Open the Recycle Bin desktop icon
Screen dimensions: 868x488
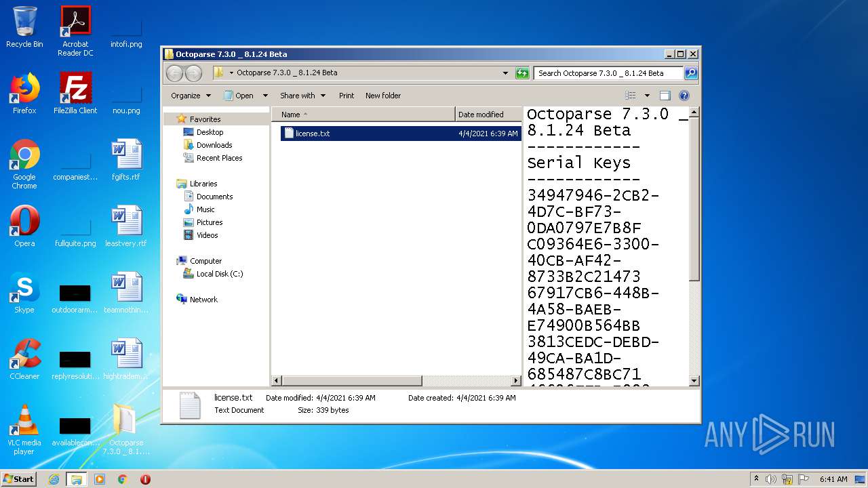[24, 27]
